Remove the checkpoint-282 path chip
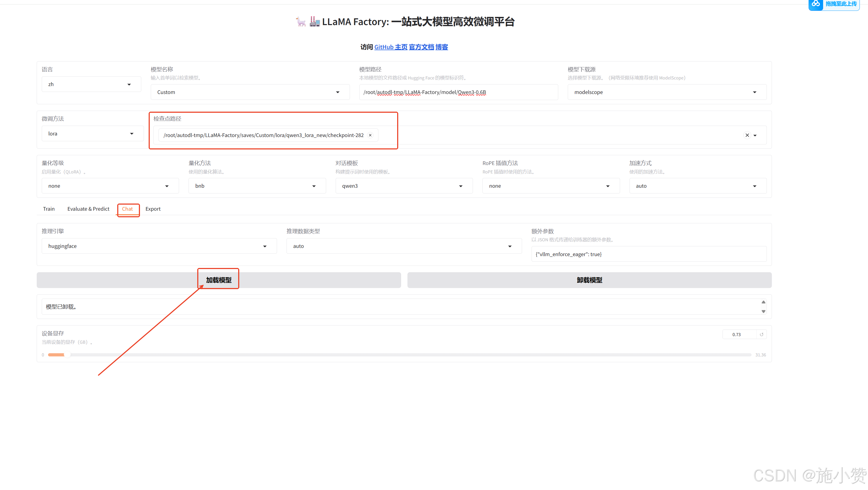 pos(370,135)
